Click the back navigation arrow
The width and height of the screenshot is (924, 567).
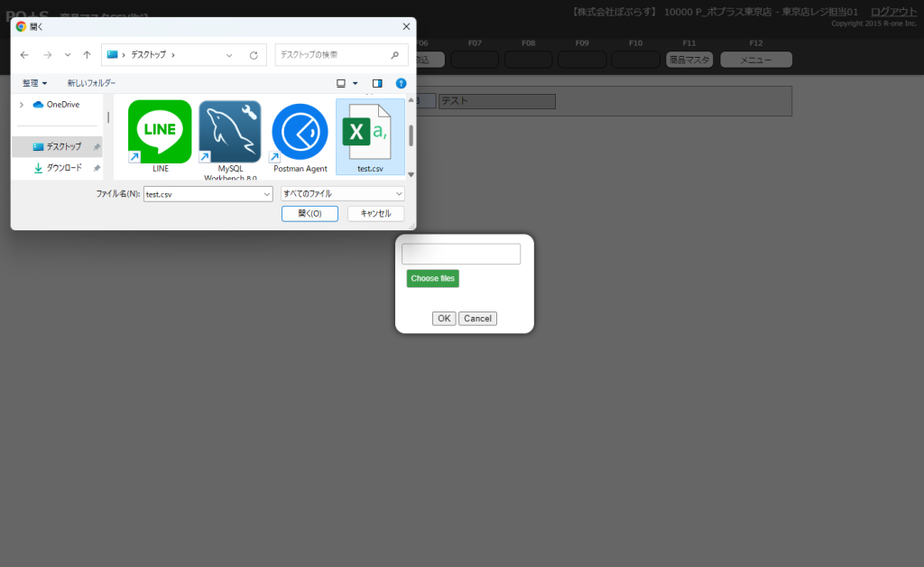pyautogui.click(x=25, y=55)
